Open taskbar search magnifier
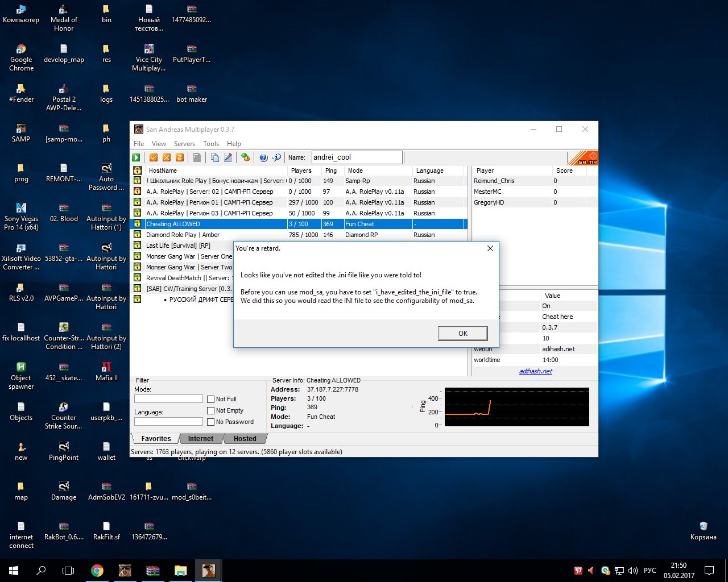The height and width of the screenshot is (582, 728). [x=41, y=571]
